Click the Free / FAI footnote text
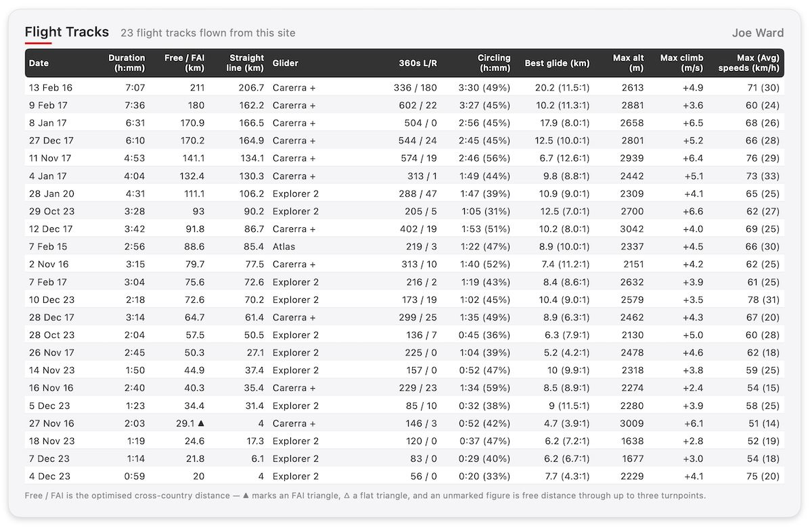The image size is (812, 528). pyautogui.click(x=365, y=496)
